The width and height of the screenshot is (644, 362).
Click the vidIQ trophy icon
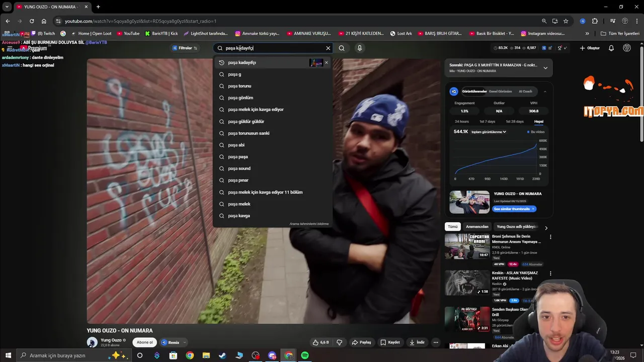[x=559, y=48]
